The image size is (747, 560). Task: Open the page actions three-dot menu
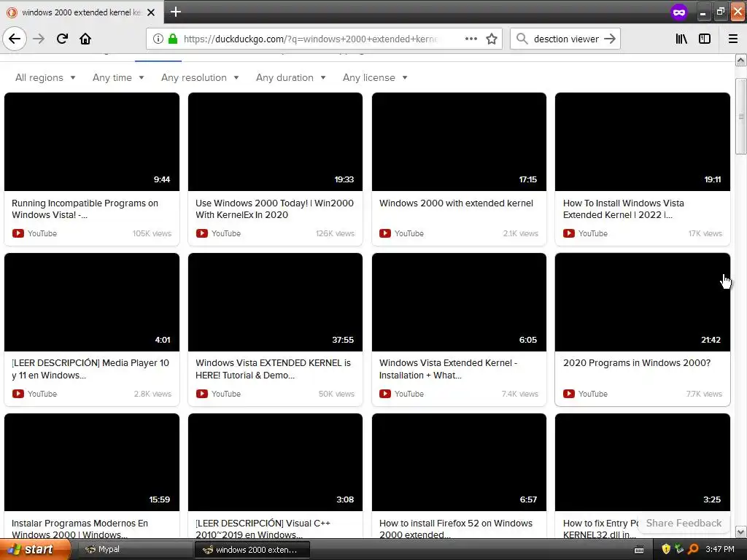(x=471, y=39)
